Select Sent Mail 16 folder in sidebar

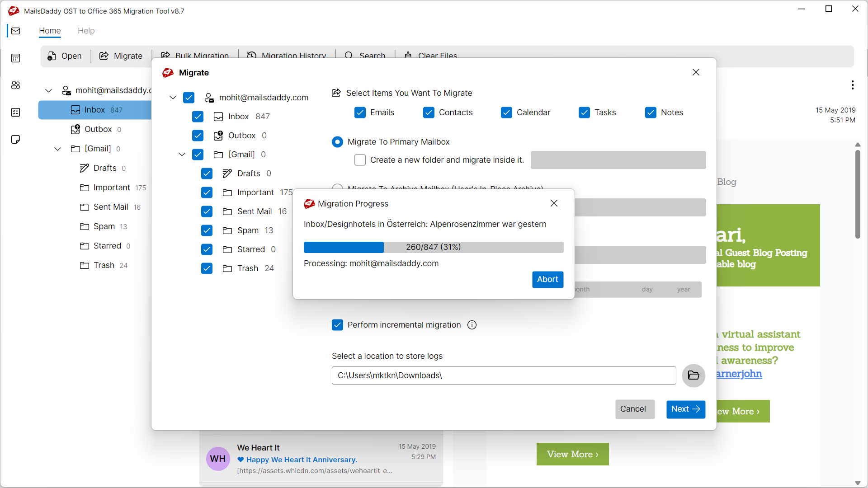tap(111, 207)
